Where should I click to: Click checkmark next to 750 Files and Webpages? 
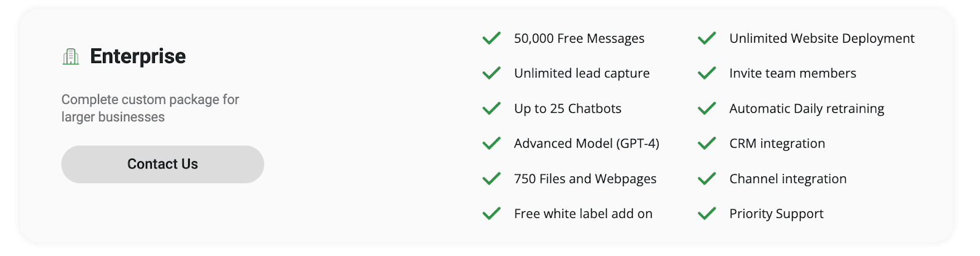tap(491, 179)
